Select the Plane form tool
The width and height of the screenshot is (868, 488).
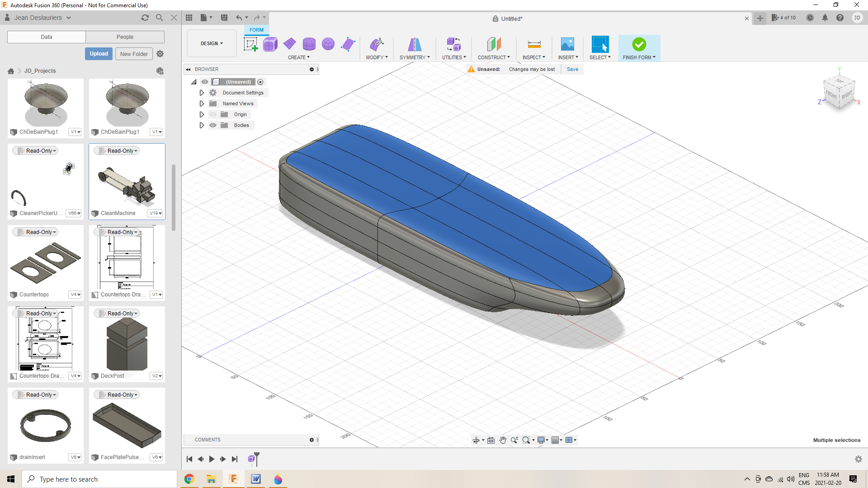(x=290, y=44)
